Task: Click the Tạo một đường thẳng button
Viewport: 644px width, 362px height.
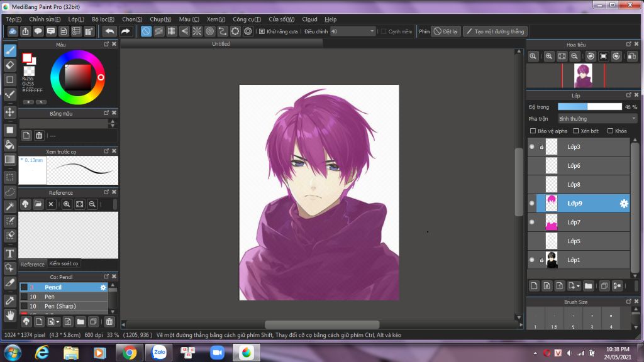Action: coord(496,31)
